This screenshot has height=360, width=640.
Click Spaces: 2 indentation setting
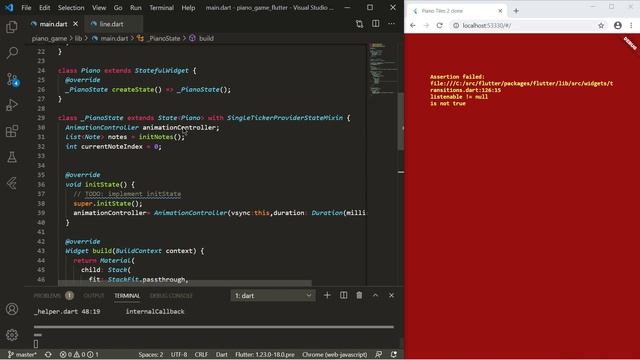[x=151, y=355]
